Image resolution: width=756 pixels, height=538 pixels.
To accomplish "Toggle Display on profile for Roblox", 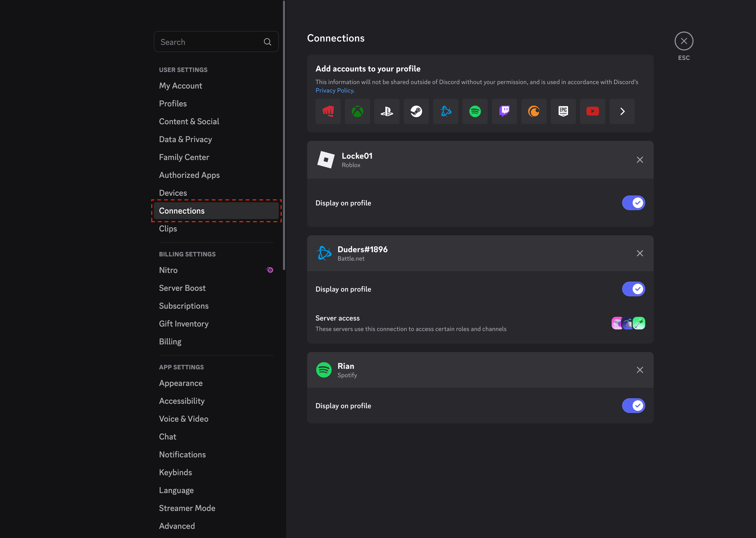I will [x=633, y=203].
